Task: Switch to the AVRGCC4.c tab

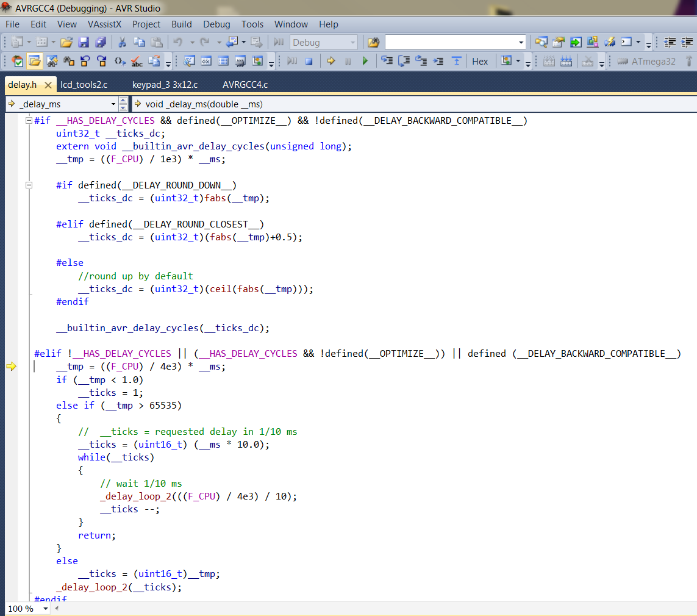Action: [x=245, y=84]
